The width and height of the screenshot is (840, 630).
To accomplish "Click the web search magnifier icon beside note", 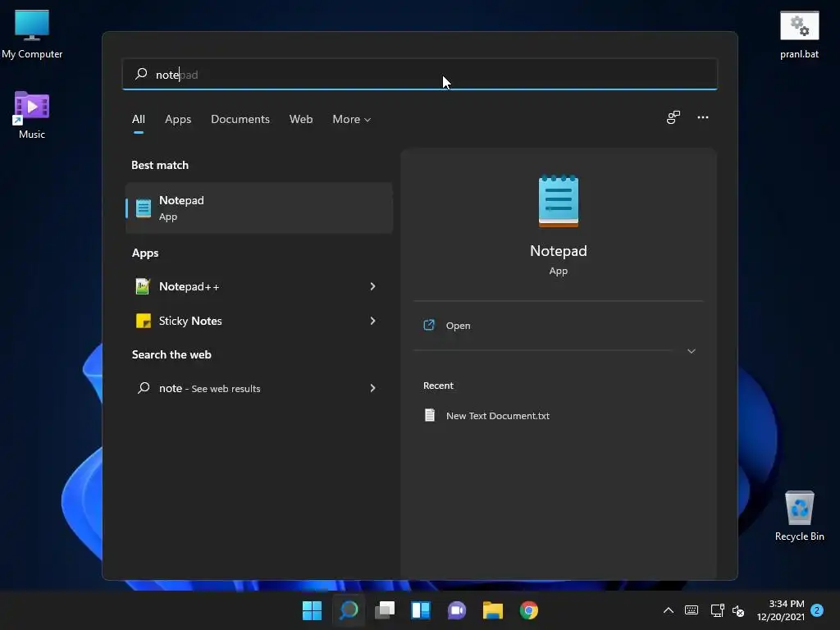I will [144, 388].
